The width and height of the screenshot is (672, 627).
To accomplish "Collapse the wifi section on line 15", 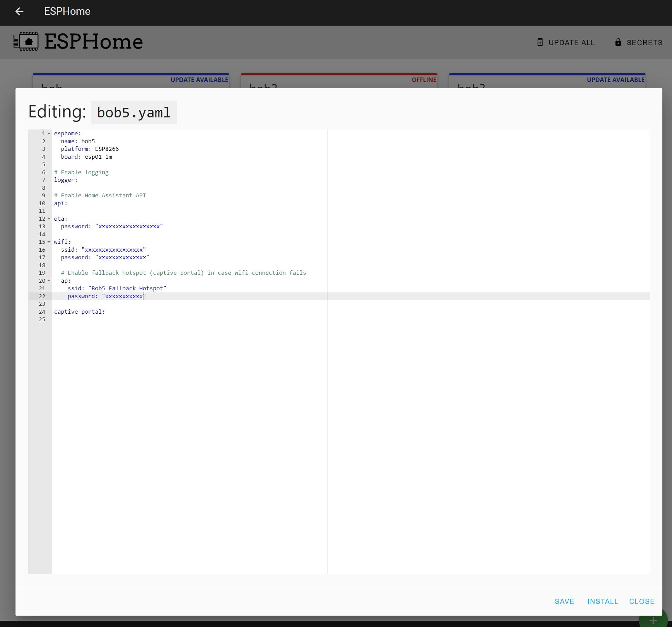I will 49,242.
